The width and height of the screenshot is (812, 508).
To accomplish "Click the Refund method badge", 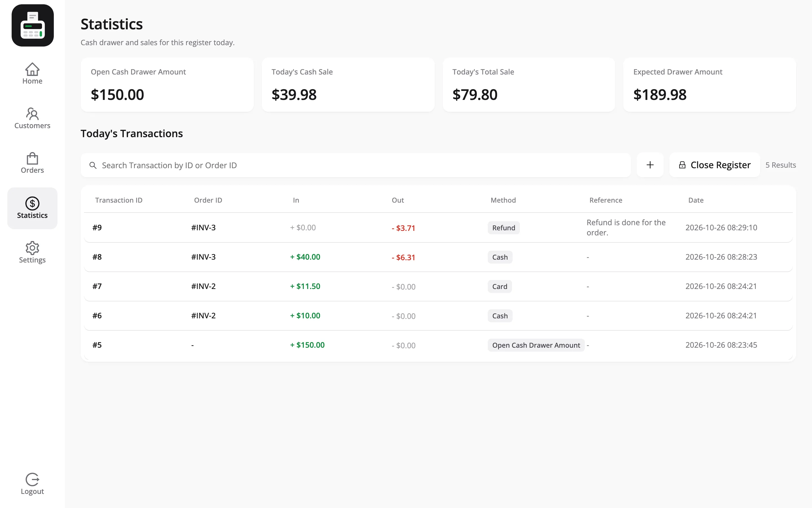I will [503, 228].
